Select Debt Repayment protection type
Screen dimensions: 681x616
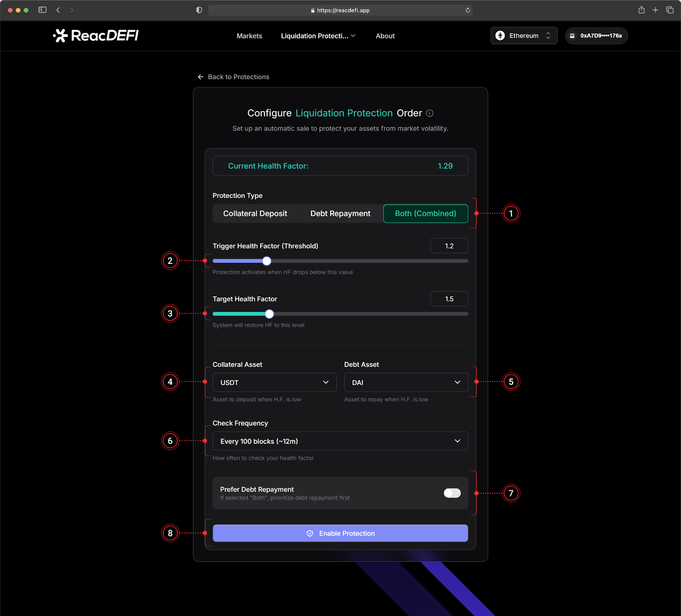(340, 214)
